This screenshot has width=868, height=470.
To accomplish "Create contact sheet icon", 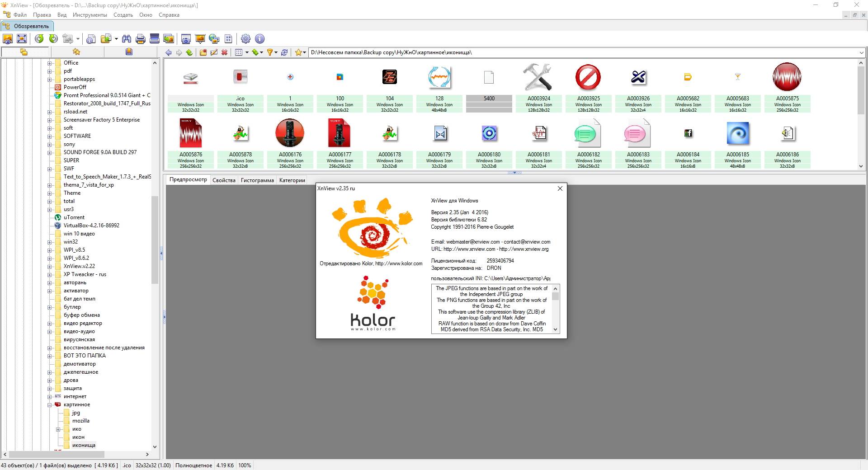I will tap(228, 39).
